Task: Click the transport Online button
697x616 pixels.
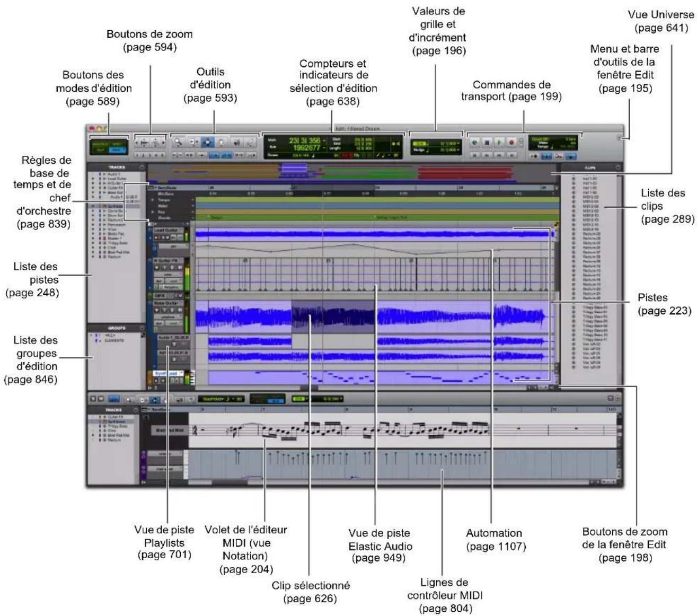Action: pyautogui.click(x=475, y=142)
